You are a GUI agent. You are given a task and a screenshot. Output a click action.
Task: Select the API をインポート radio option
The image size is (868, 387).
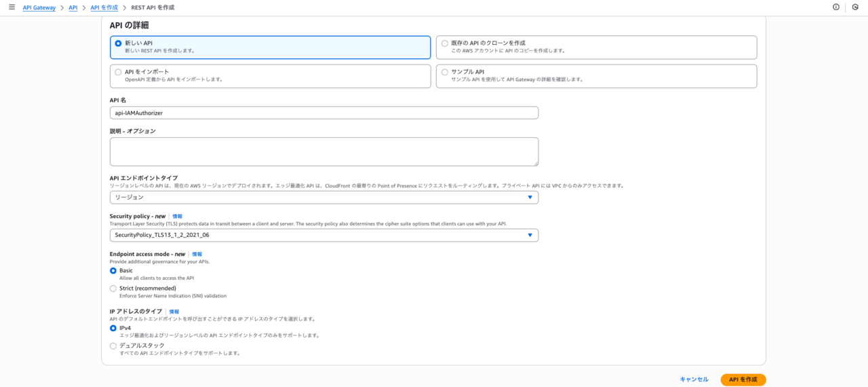click(118, 72)
